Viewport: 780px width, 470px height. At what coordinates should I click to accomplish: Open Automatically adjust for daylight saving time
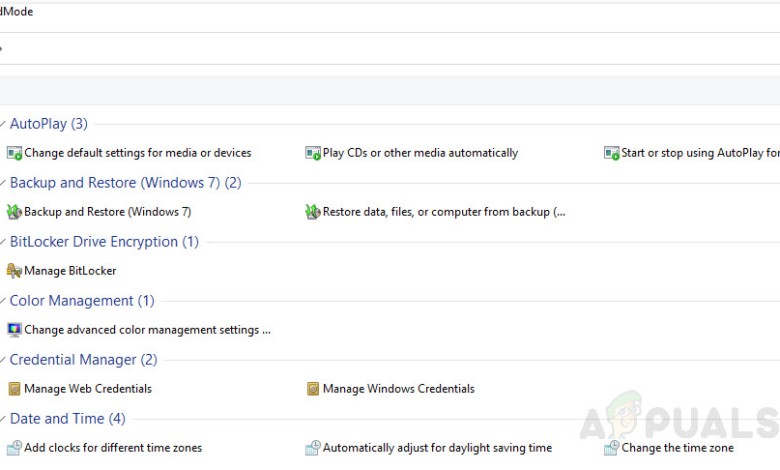pos(437,448)
